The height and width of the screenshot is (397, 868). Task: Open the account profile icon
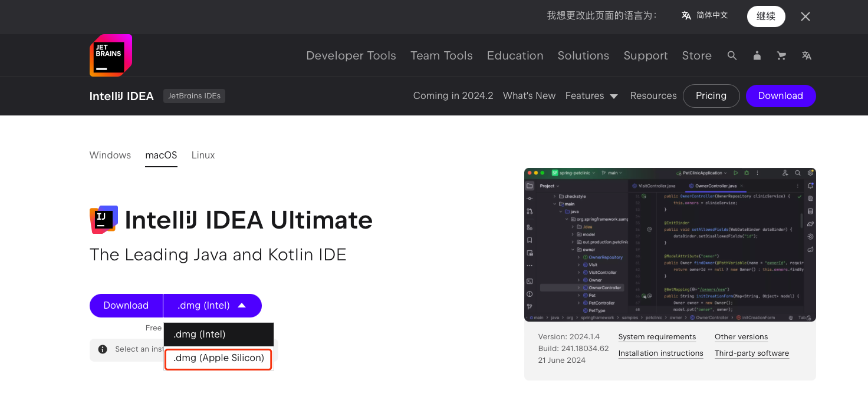pyautogui.click(x=757, y=55)
